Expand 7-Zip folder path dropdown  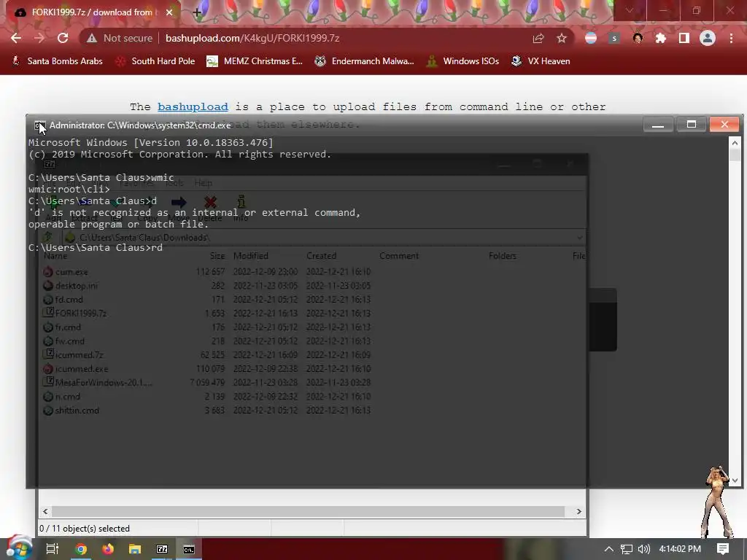579,237
